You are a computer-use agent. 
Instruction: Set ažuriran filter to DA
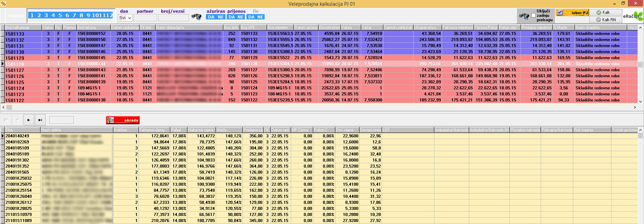tap(211, 17)
